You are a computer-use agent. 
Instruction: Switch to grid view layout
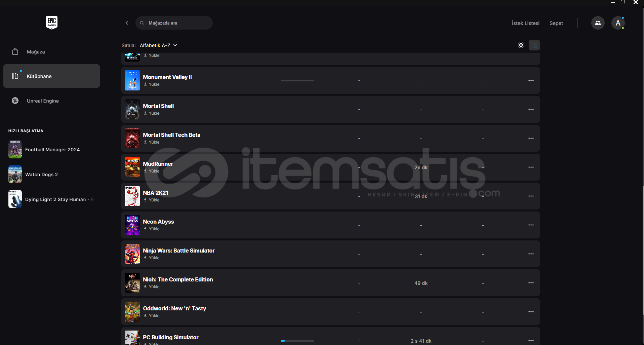point(521,45)
